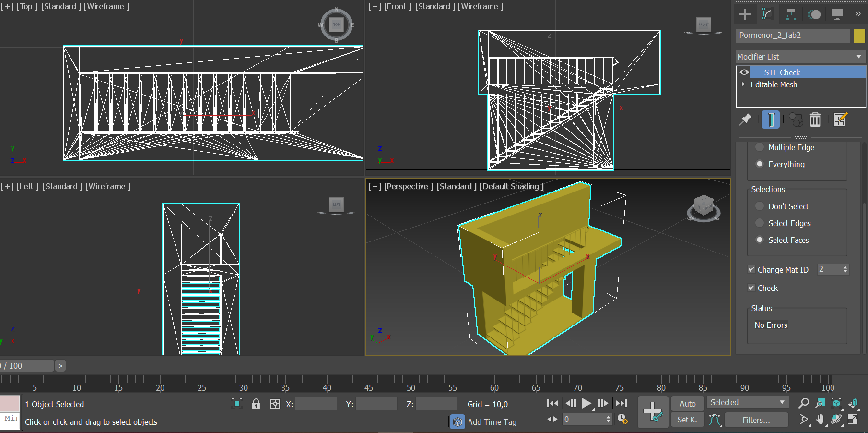The width and height of the screenshot is (868, 433).
Task: Open Top viewport [+] general menu
Action: [x=8, y=6]
